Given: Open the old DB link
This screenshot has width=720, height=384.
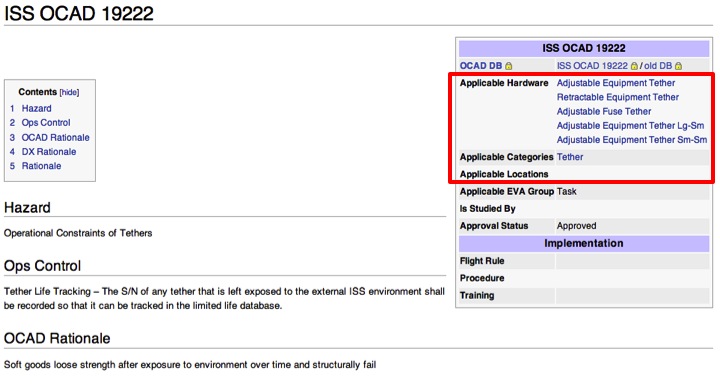Looking at the screenshot, I should click(x=658, y=66).
